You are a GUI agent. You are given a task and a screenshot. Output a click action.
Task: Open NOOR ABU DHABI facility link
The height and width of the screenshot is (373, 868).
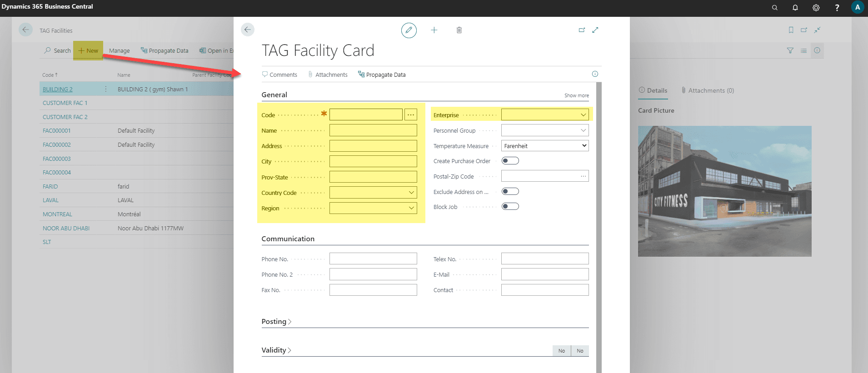[66, 229]
